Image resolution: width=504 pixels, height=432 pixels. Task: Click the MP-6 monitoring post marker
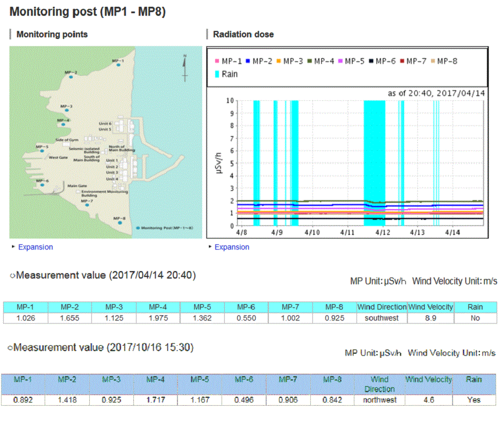[42, 184]
